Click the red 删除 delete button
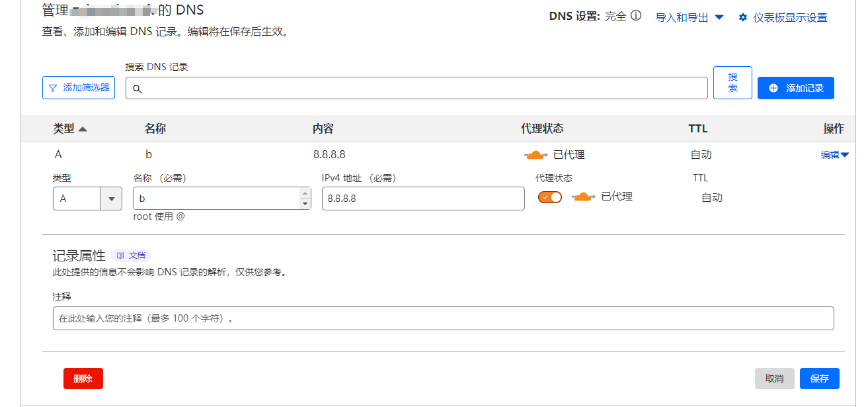Viewport: 868px width, 407px height. pyautogui.click(x=83, y=379)
